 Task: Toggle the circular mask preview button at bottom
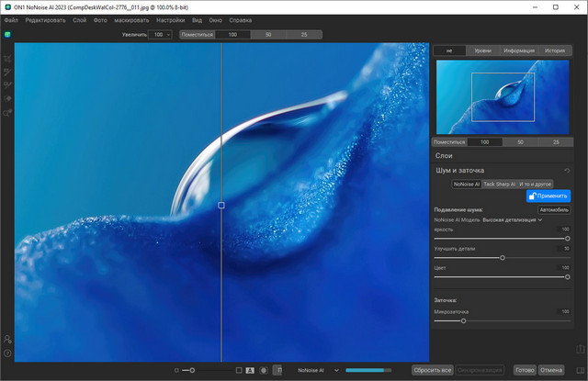(264, 370)
